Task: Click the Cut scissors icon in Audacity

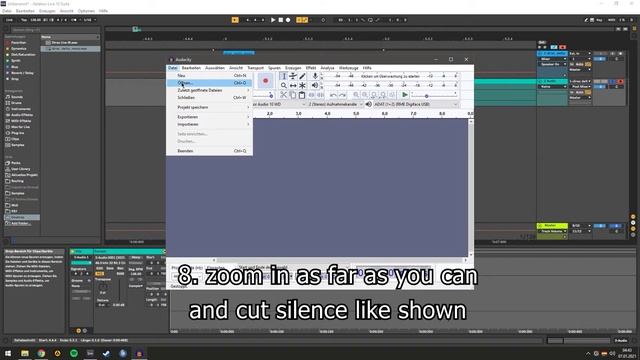Action: [284, 95]
